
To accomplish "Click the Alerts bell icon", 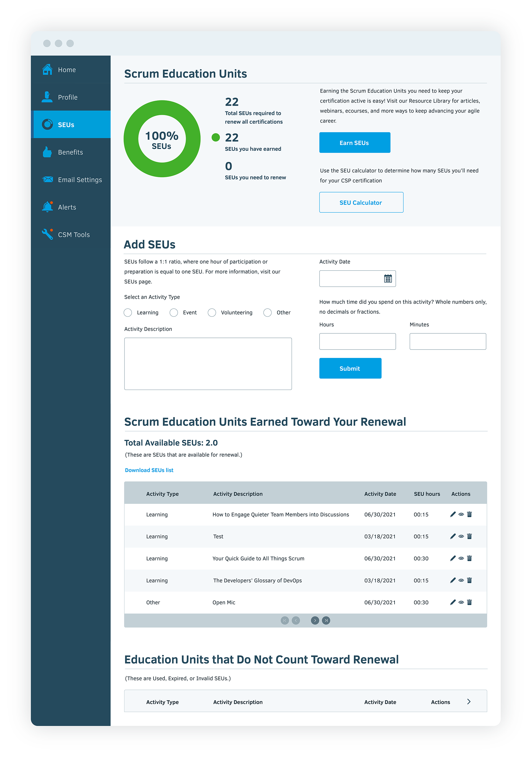I will [x=47, y=207].
